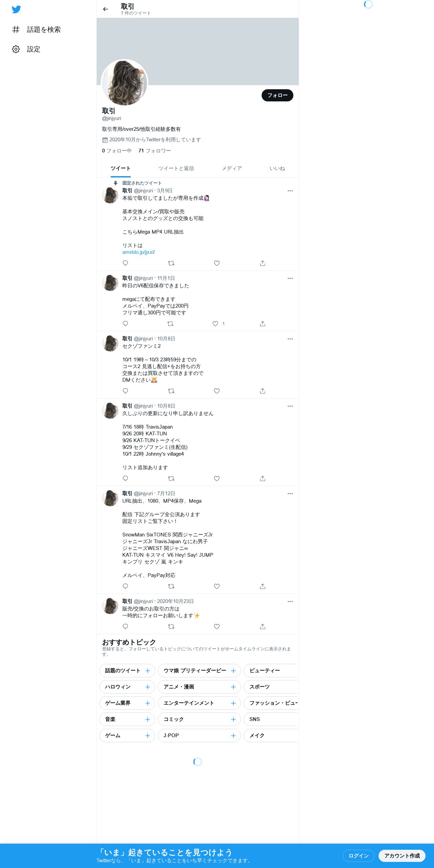Open the settings gear in sidebar
The width and height of the screenshot is (434, 868).
16,49
